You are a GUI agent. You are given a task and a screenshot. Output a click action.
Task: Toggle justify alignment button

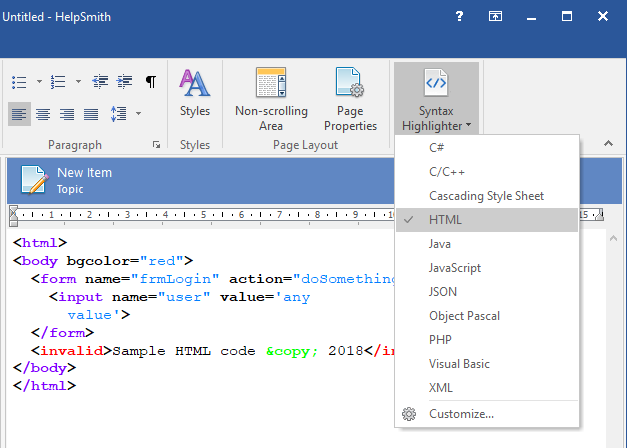(91, 114)
